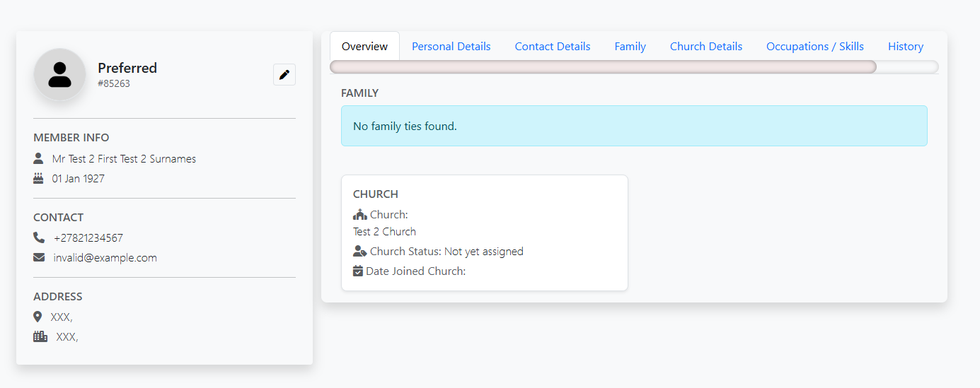980x388 pixels.
Task: Click the birth date 01 Jan 1927
Action: pos(79,179)
